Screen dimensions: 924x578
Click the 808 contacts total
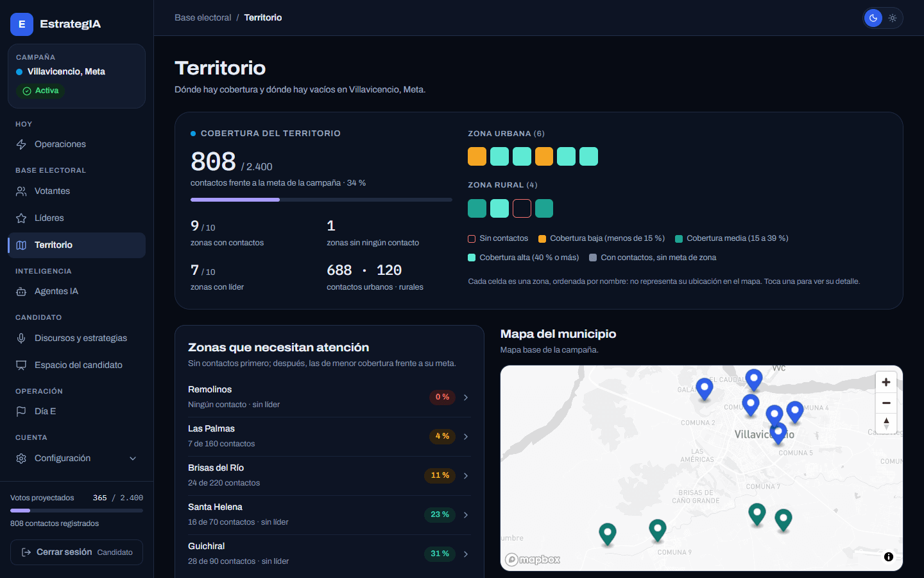tap(214, 161)
